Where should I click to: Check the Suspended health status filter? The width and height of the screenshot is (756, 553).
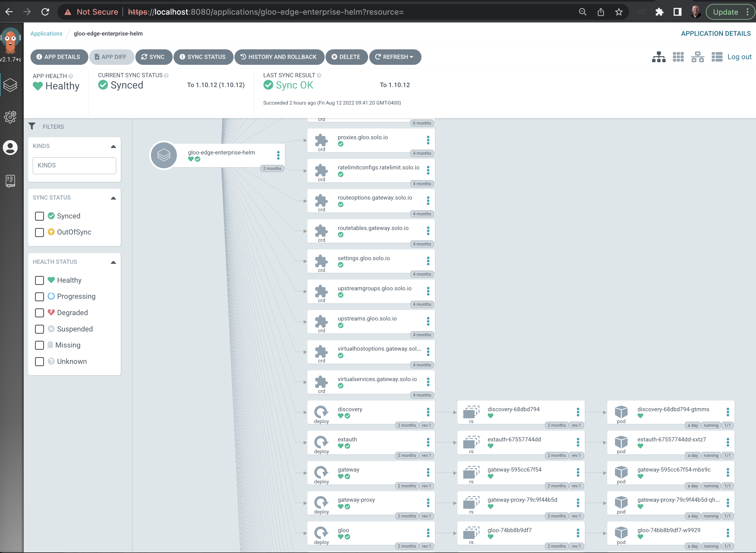[x=39, y=329]
